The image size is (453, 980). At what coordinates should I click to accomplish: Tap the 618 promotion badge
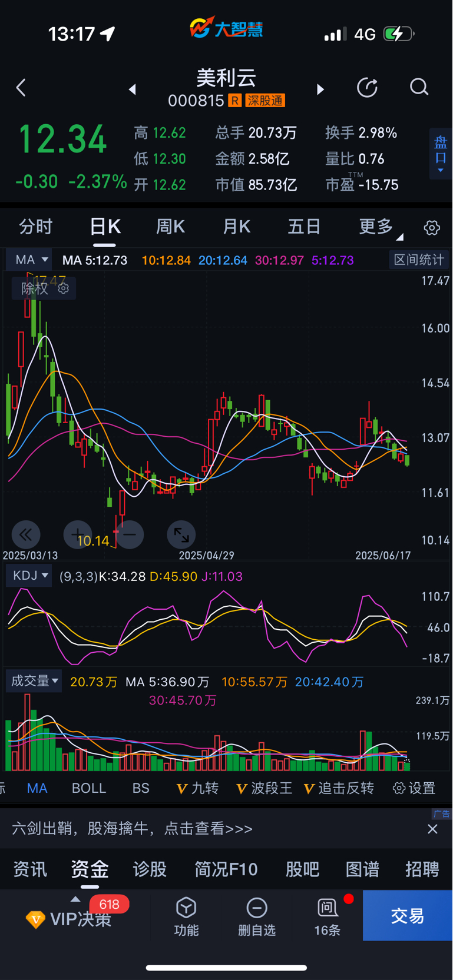click(x=110, y=904)
